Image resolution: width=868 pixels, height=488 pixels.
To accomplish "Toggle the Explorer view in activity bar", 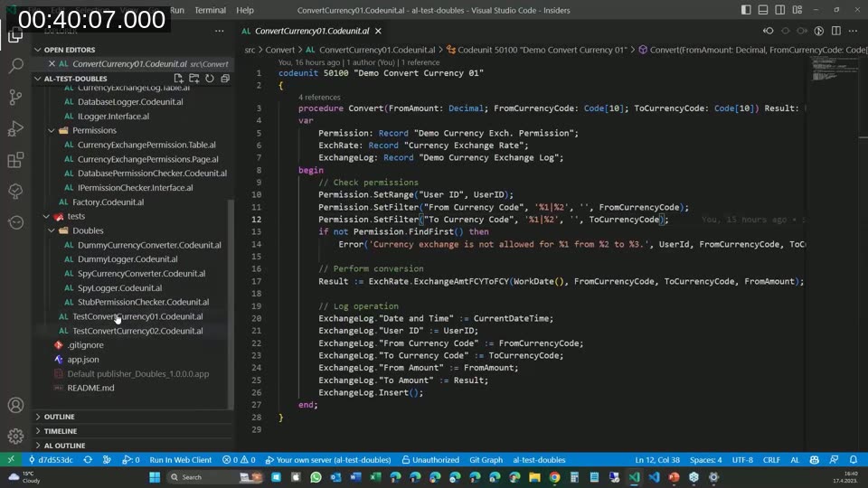I will [15, 35].
